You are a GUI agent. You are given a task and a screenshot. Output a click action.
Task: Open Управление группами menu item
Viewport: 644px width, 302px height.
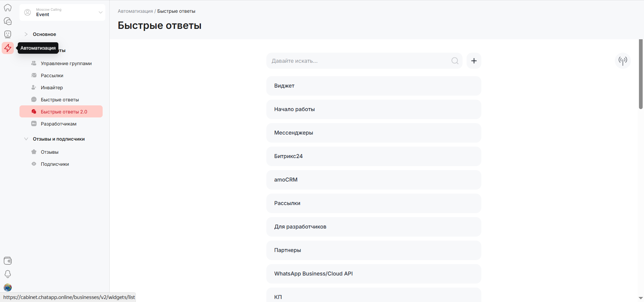tap(66, 63)
